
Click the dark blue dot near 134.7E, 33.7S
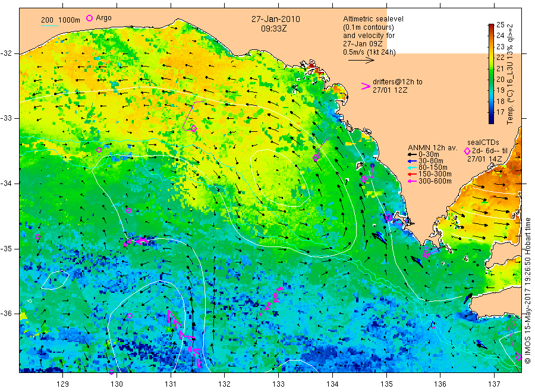tap(372, 165)
